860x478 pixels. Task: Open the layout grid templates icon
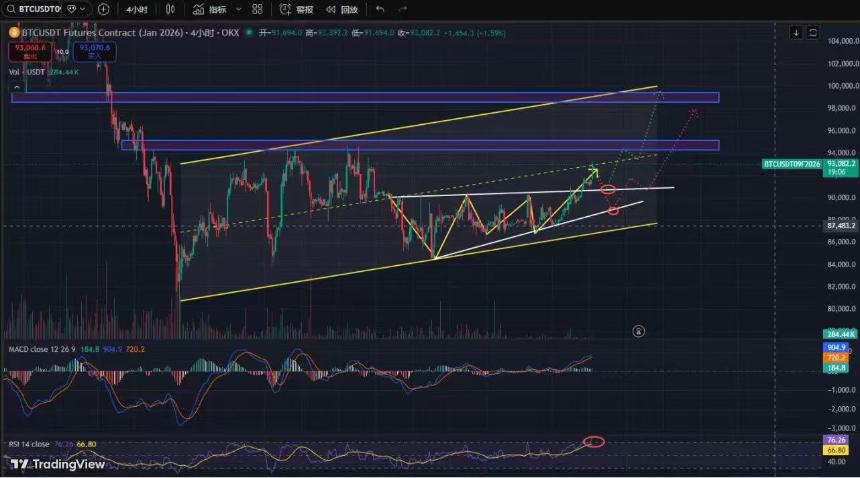point(257,9)
